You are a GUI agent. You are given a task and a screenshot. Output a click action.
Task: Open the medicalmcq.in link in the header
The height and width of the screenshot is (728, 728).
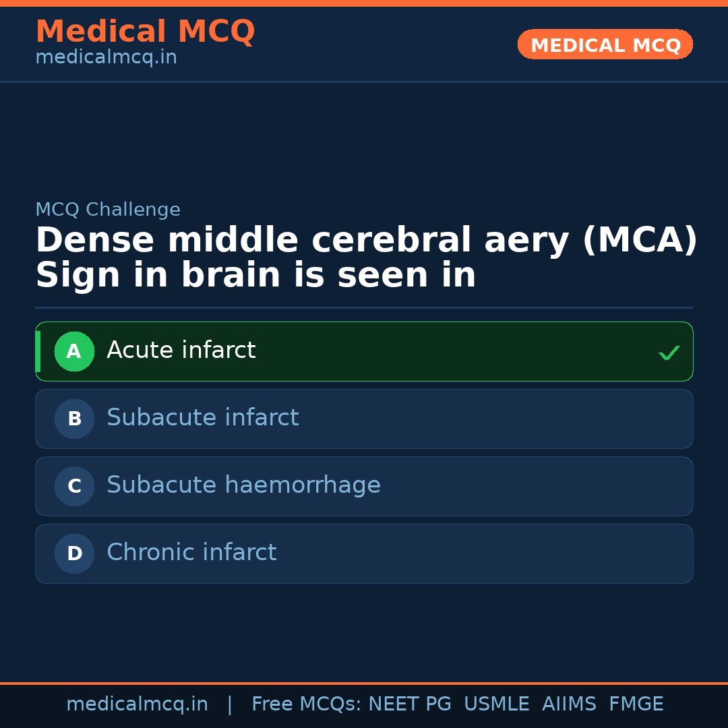tap(105, 57)
